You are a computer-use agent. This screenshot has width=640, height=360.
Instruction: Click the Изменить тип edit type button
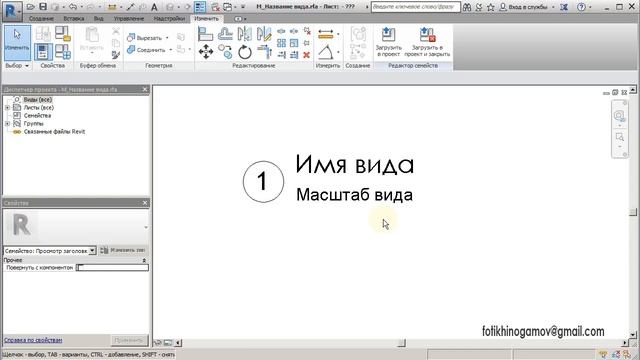pyautogui.click(x=123, y=250)
